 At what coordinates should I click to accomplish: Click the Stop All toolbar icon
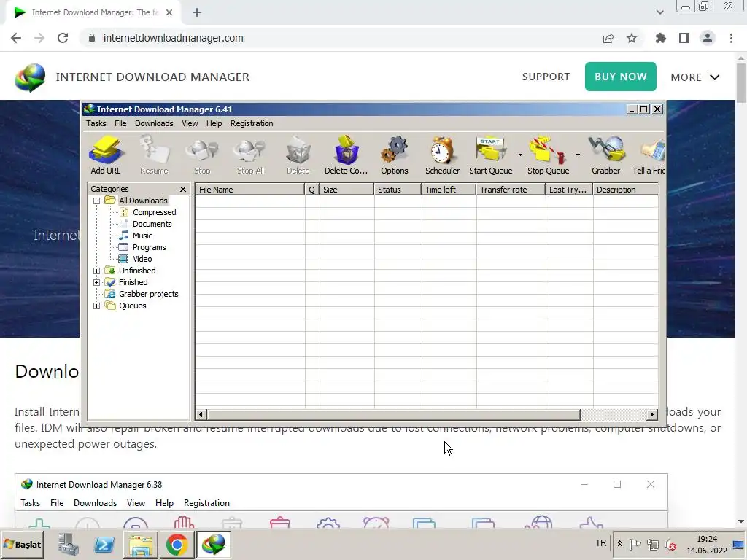tap(250, 155)
